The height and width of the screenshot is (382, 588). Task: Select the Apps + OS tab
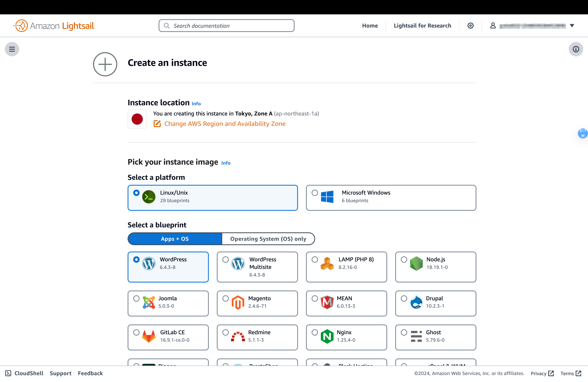point(175,239)
